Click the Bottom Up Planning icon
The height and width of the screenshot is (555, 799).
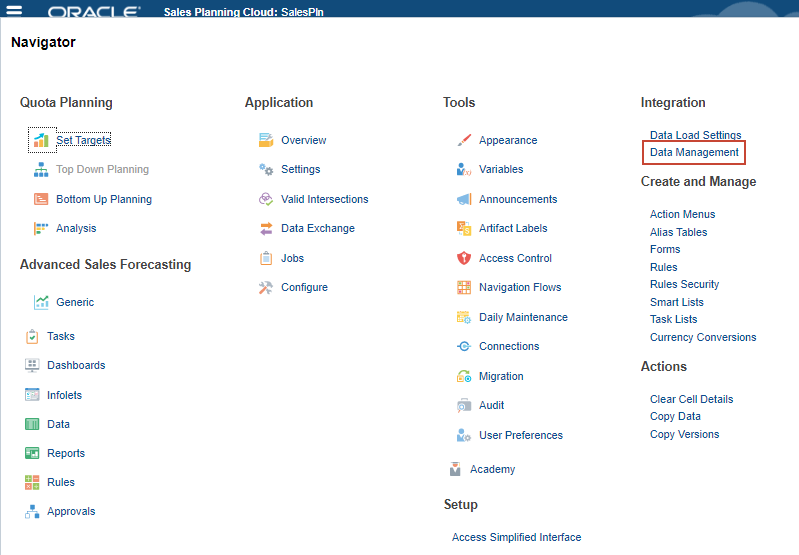41,199
